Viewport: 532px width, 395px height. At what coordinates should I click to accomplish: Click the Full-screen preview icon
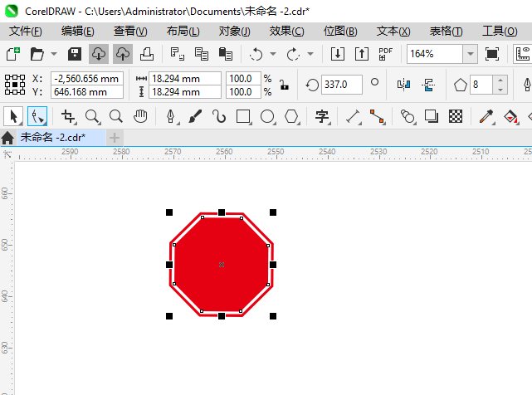pos(492,54)
